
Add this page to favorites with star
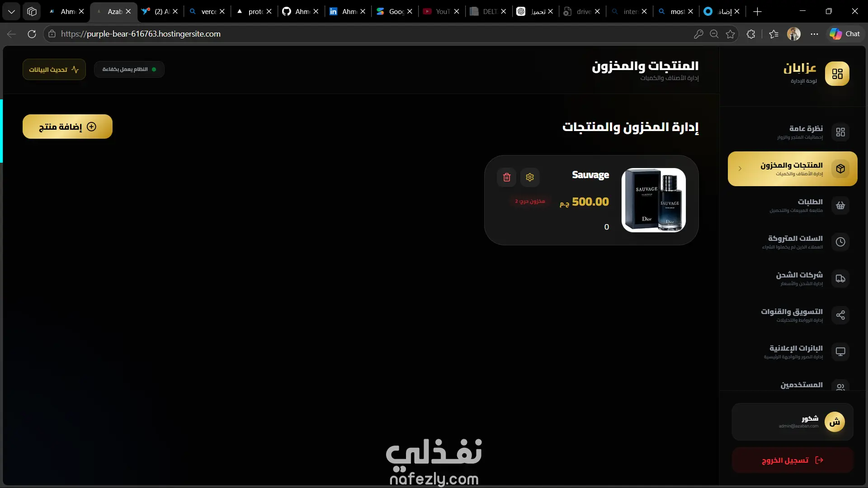(731, 34)
